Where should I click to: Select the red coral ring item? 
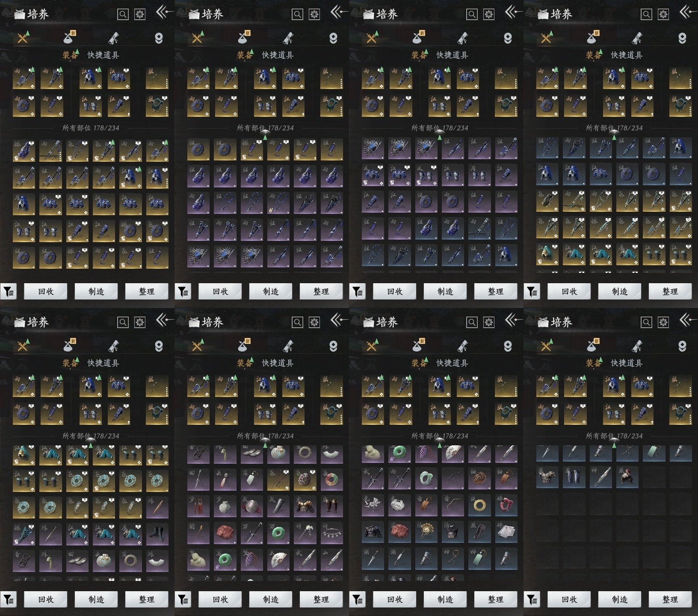pos(506,505)
